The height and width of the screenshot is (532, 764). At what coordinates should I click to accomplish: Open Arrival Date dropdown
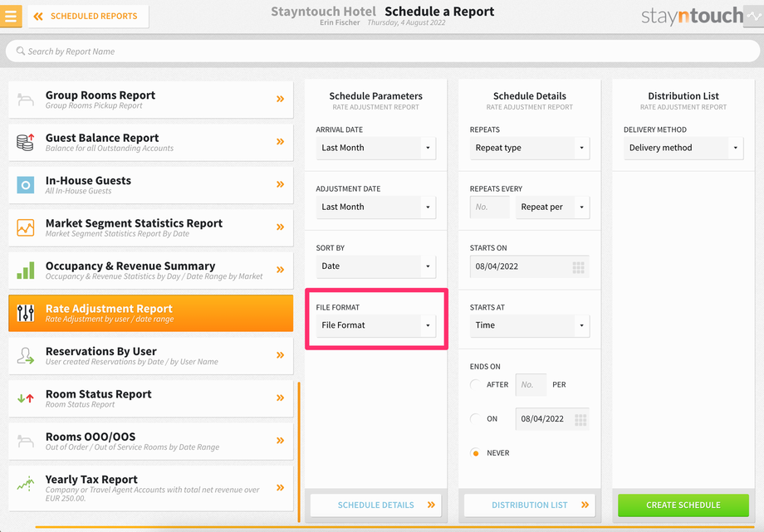point(375,148)
